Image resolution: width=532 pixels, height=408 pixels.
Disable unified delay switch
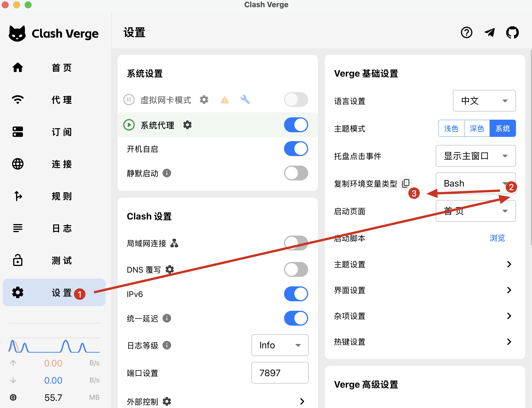pyautogui.click(x=296, y=318)
